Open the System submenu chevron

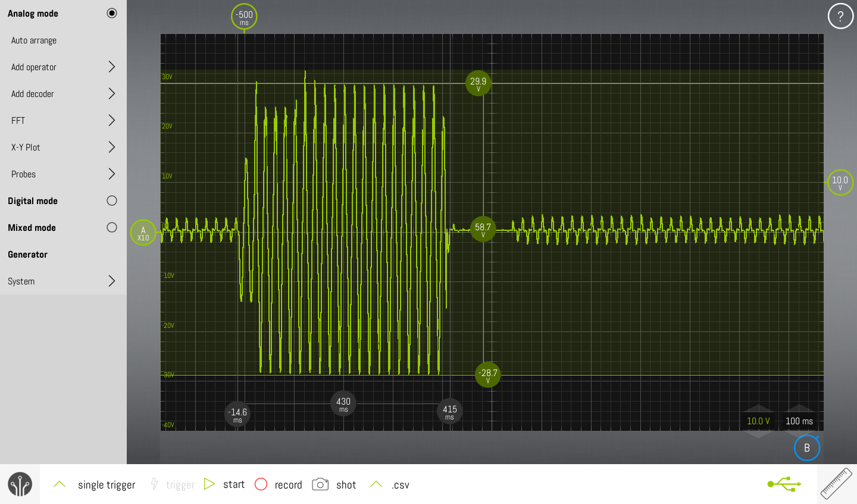point(111,281)
